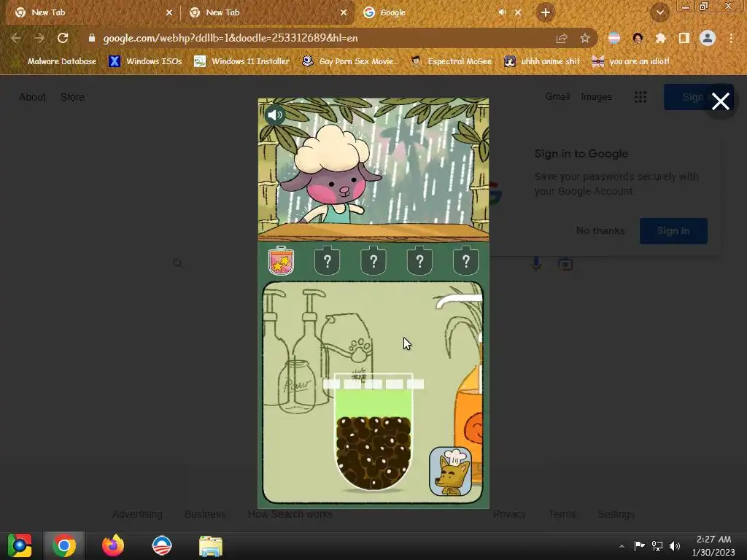Click the chef fox helper icon
The image size is (747, 560).
tap(451, 472)
